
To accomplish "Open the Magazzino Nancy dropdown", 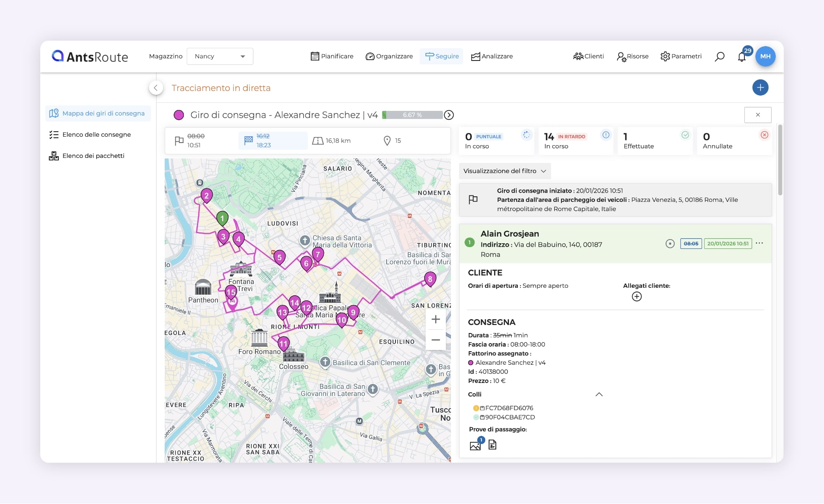I will tap(220, 56).
